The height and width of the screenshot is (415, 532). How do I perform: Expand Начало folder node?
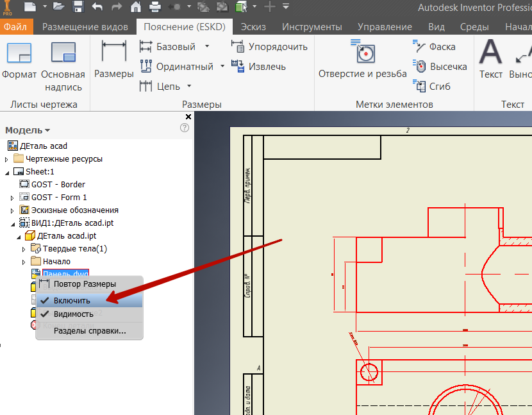(x=24, y=262)
